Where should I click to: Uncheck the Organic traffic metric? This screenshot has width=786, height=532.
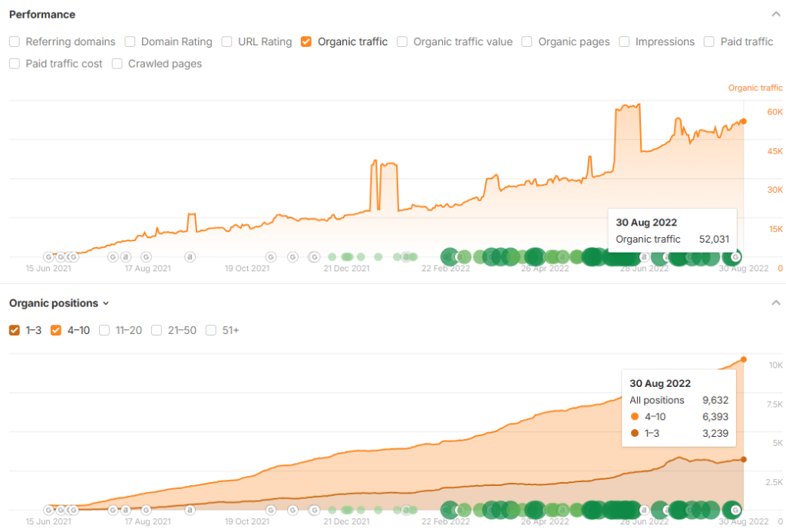tap(306, 42)
